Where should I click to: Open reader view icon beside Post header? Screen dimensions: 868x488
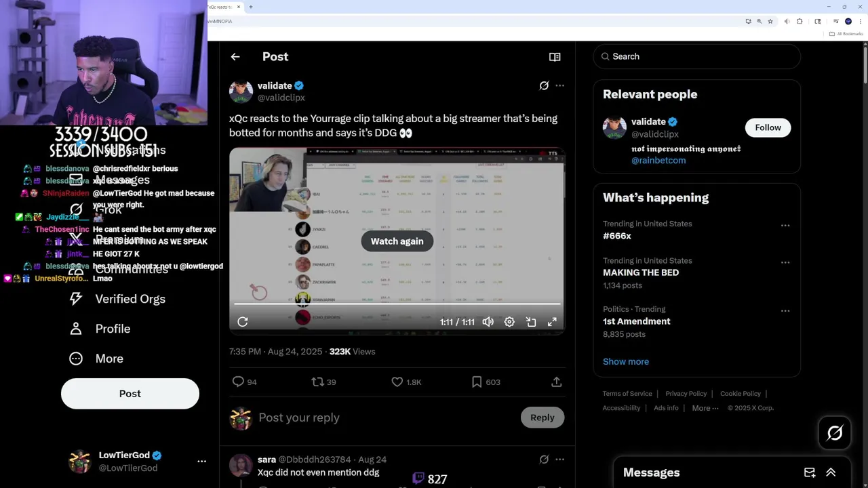(555, 57)
